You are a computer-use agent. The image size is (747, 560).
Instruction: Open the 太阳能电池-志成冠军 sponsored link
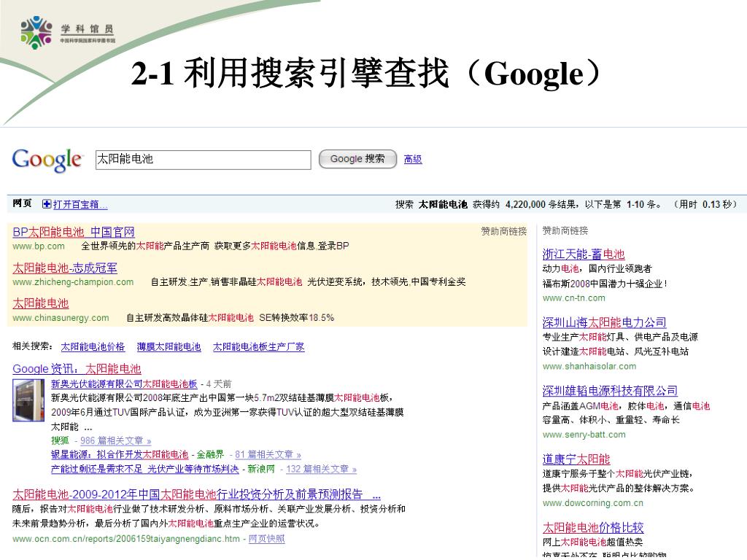(65, 268)
